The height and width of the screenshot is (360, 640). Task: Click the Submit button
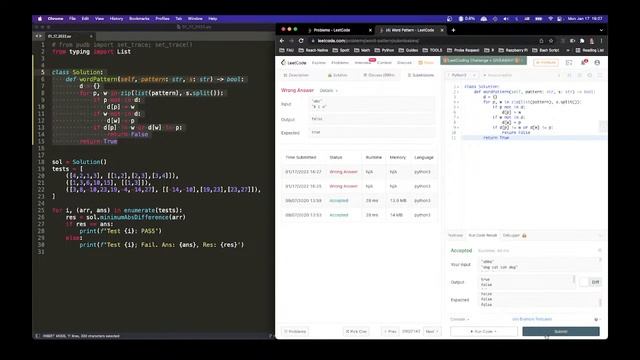(x=561, y=331)
